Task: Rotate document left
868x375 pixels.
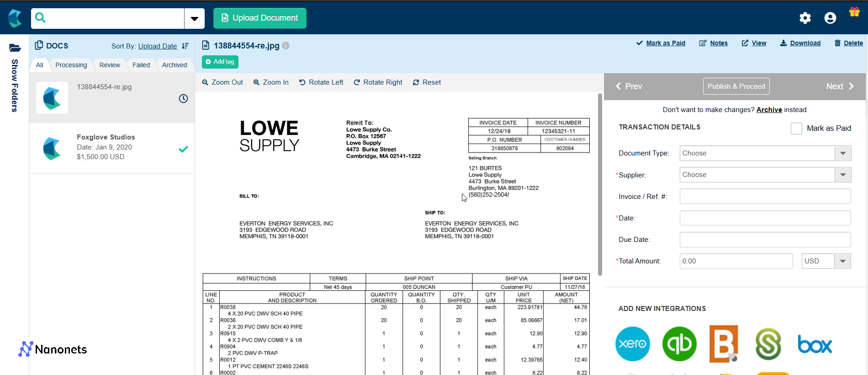Action: (321, 82)
